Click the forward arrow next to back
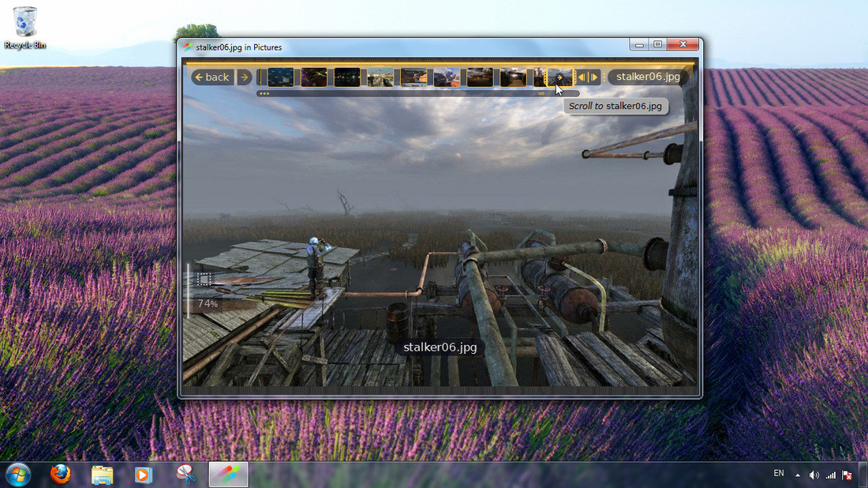The image size is (868, 488). coord(244,77)
